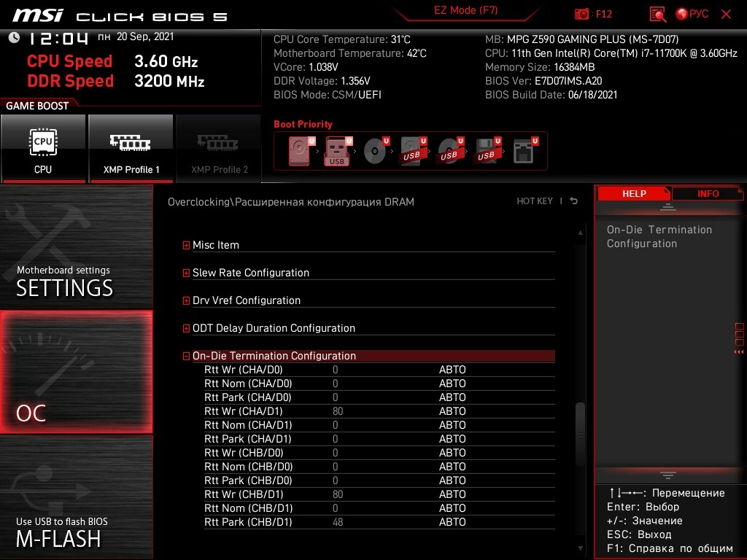
Task: Open the OC overclocking section
Action: [x=76, y=372]
